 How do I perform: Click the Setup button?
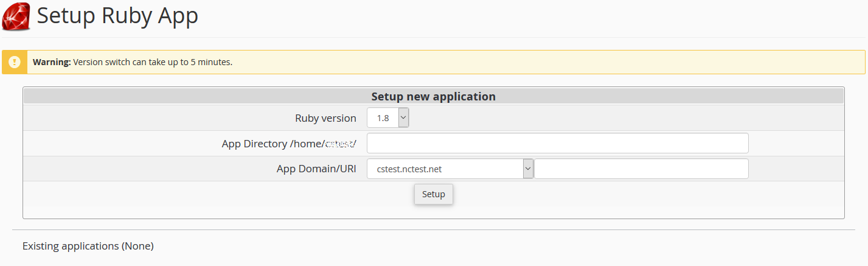[x=434, y=194]
